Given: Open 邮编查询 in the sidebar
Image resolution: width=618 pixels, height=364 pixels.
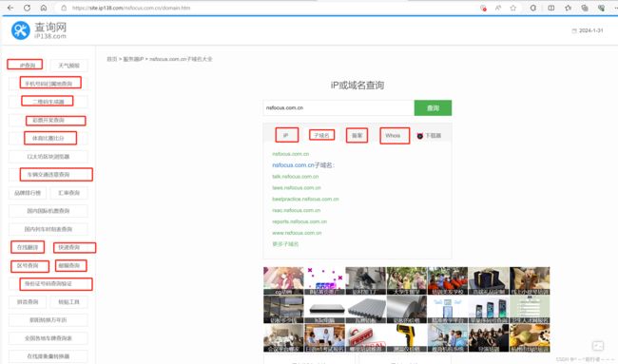Looking at the screenshot, I should 70,265.
